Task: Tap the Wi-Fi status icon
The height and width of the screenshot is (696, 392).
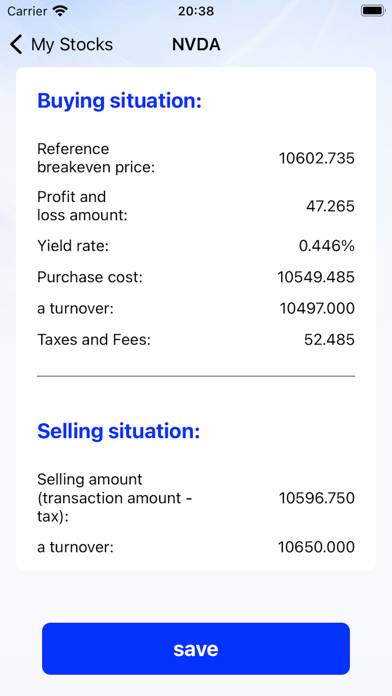Action: tap(60, 11)
